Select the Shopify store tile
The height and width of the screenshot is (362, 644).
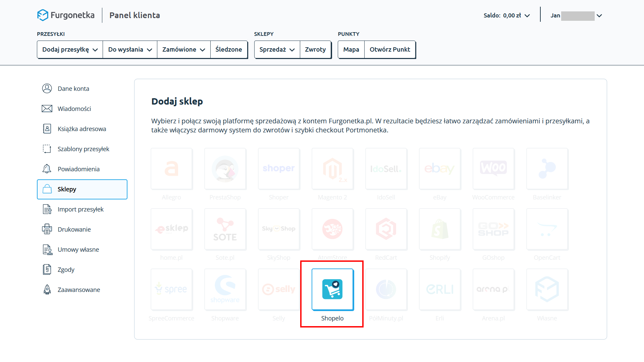440,229
